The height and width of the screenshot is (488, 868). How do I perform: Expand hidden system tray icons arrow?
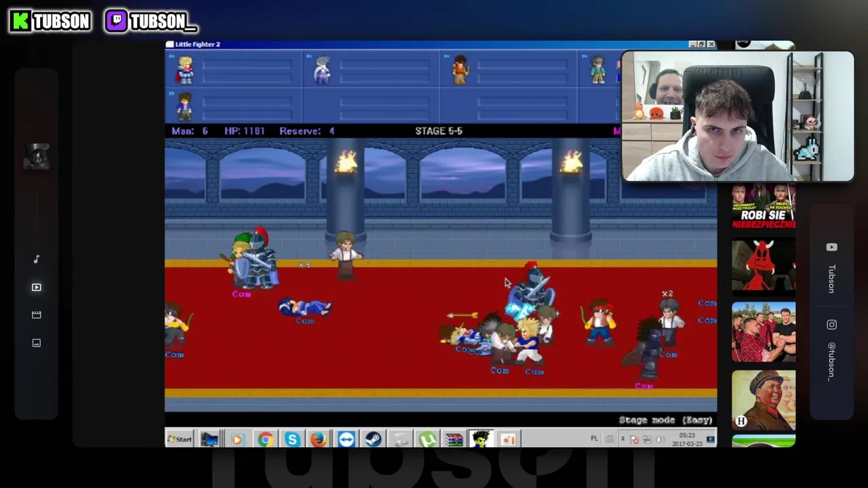623,439
